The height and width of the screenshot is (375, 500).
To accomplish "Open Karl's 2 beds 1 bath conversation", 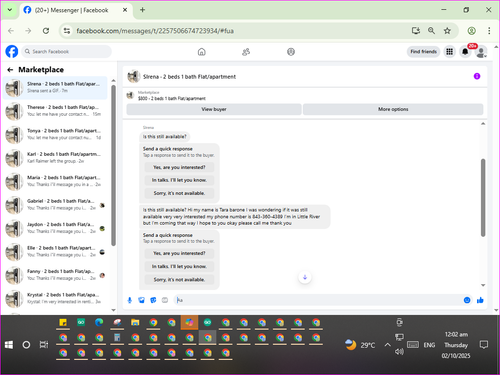I will (55, 158).
